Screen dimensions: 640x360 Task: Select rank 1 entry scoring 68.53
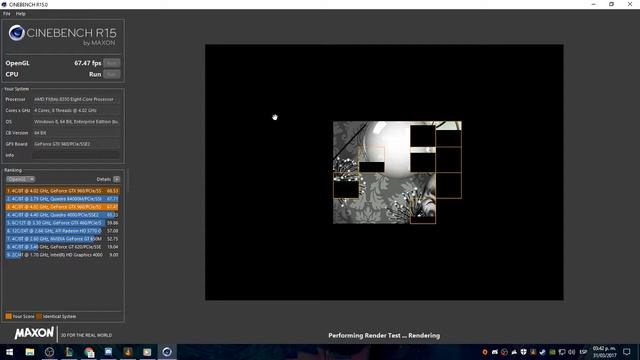(62, 191)
